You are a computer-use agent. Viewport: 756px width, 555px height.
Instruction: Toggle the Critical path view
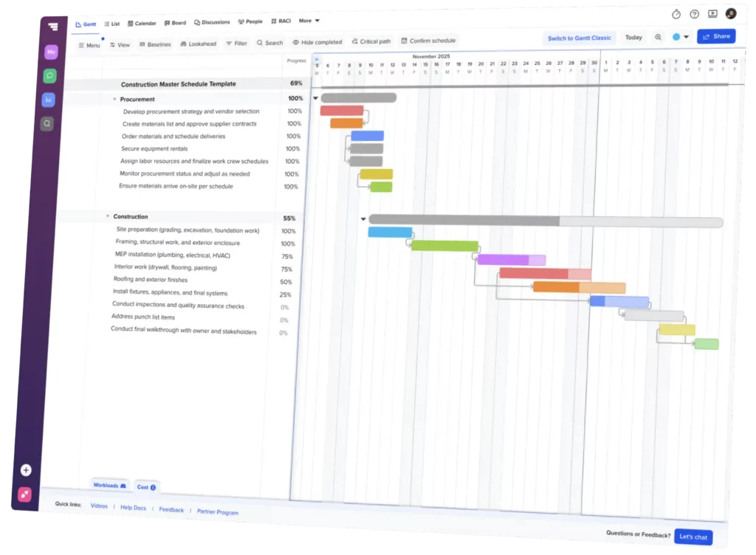[x=371, y=41]
